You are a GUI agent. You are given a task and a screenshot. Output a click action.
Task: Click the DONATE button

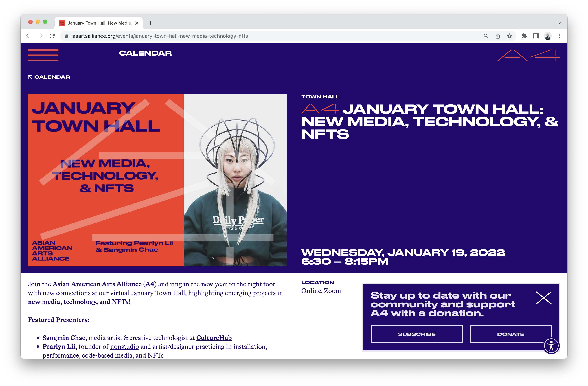click(510, 334)
